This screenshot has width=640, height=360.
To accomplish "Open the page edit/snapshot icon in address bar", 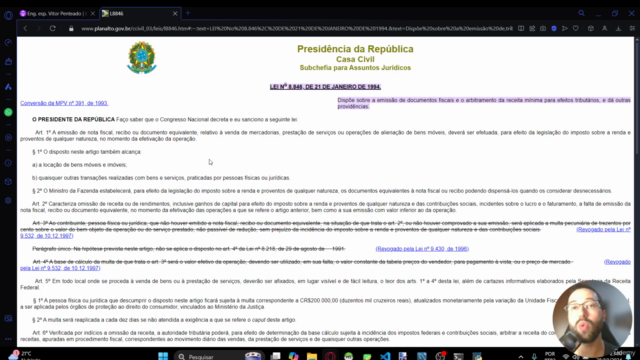I will click(x=532, y=29).
